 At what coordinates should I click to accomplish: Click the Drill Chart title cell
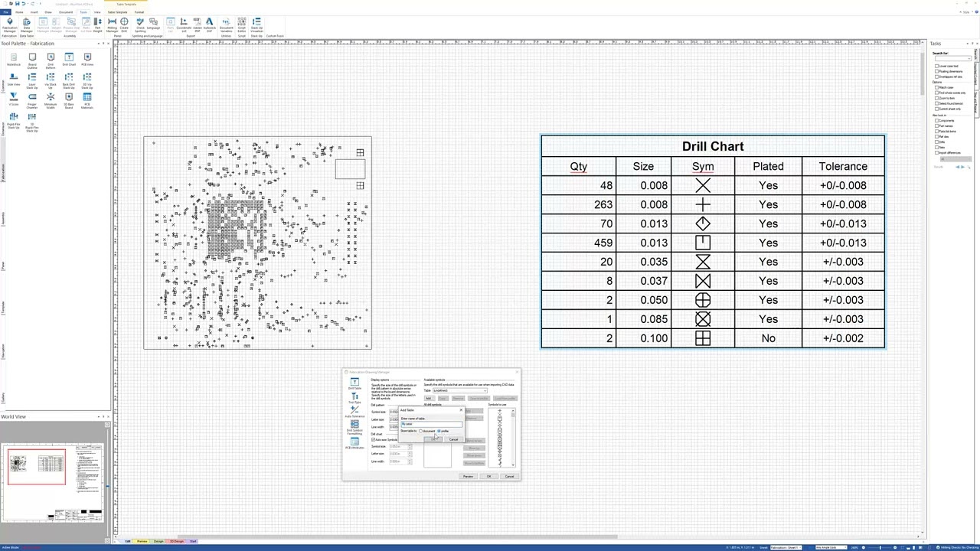point(713,146)
